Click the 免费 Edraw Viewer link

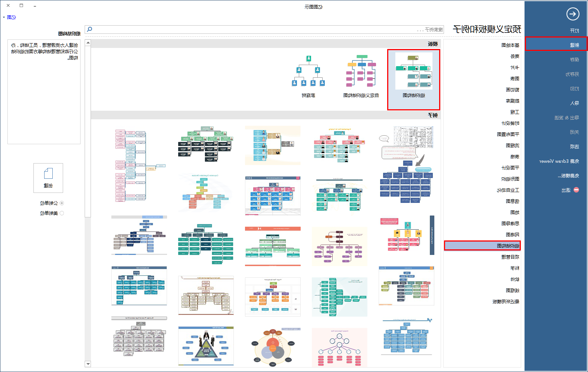point(559,161)
